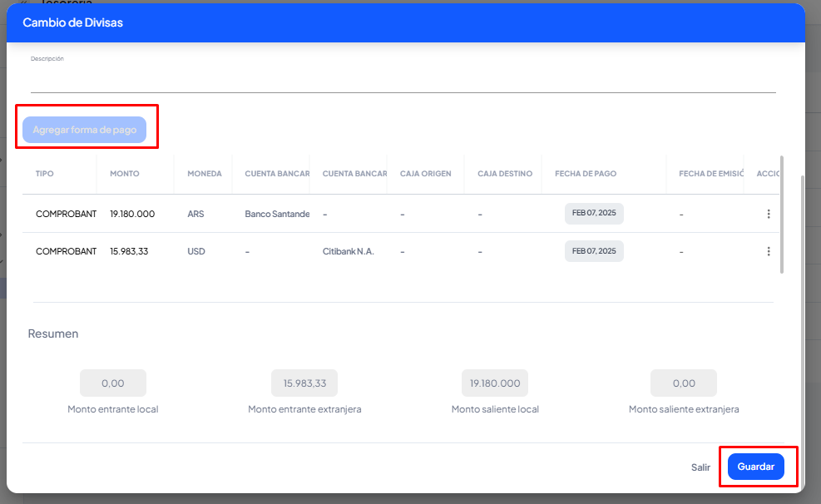The height and width of the screenshot is (504, 821).
Task: Click the Agregar forma de pago button
Action: [x=85, y=130]
